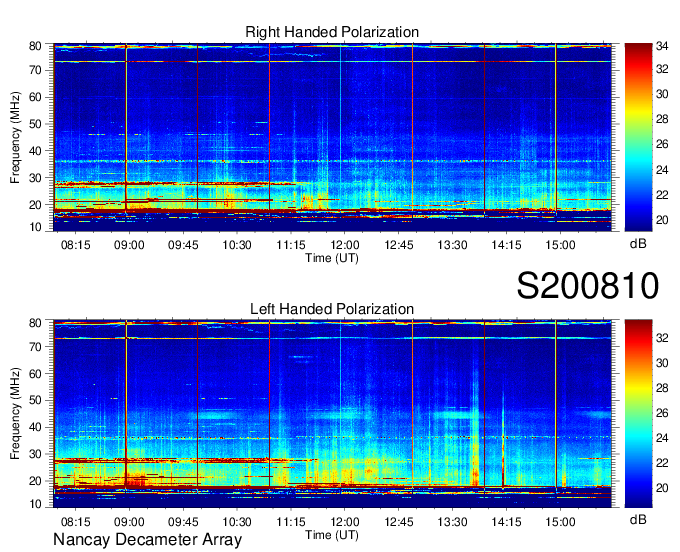The width and height of the screenshot is (680, 552).
Task: Click 80 frequency tick on Right Handed plot
Action: pos(35,46)
